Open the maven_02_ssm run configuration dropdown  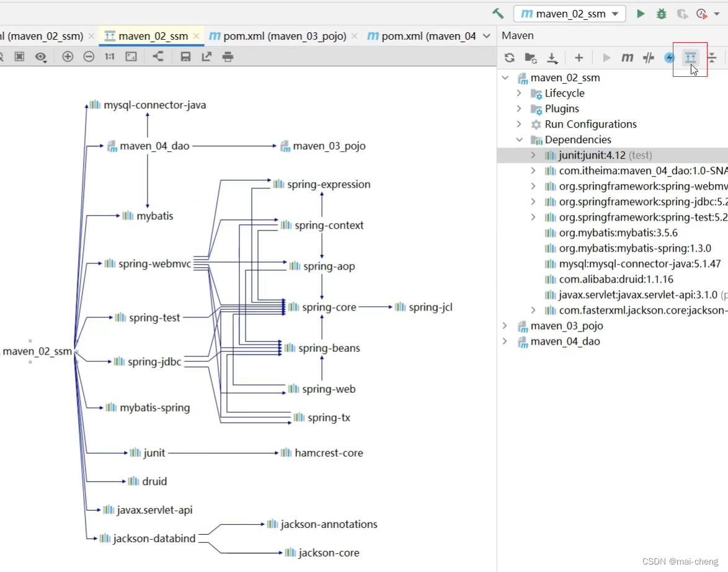click(x=570, y=14)
